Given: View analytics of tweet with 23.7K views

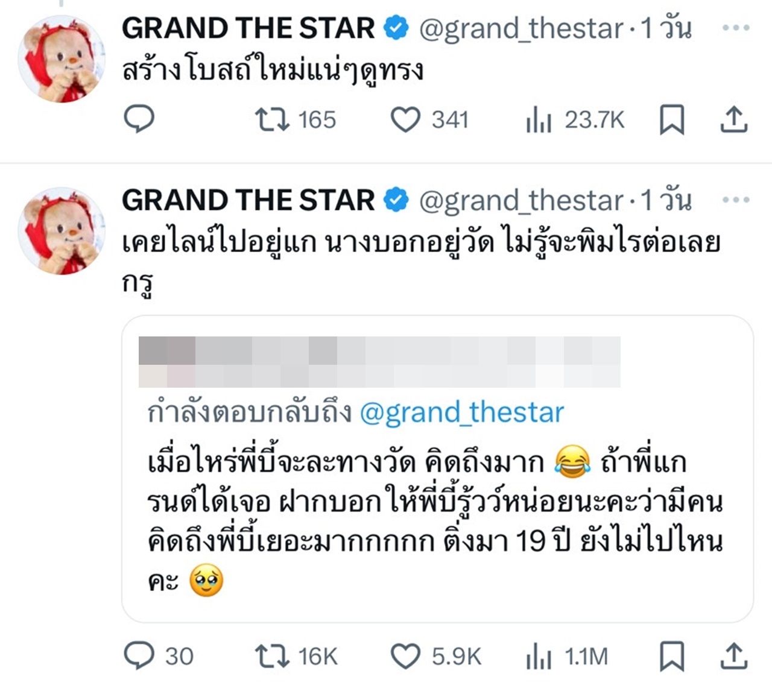Looking at the screenshot, I should [539, 120].
